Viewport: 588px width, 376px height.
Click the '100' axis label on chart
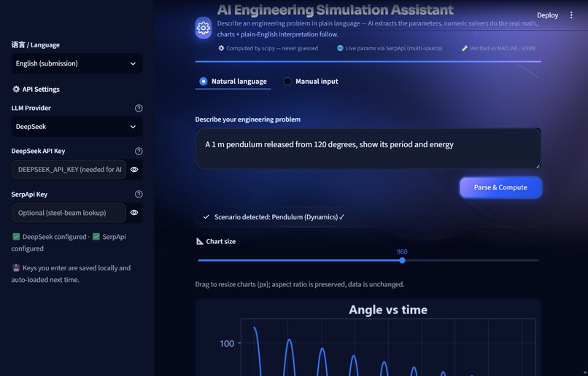click(x=227, y=343)
